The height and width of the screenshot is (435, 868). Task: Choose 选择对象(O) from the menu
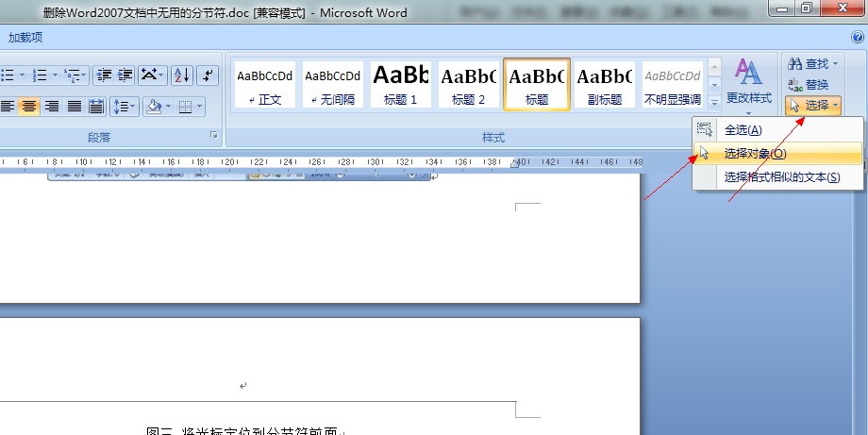(777, 153)
